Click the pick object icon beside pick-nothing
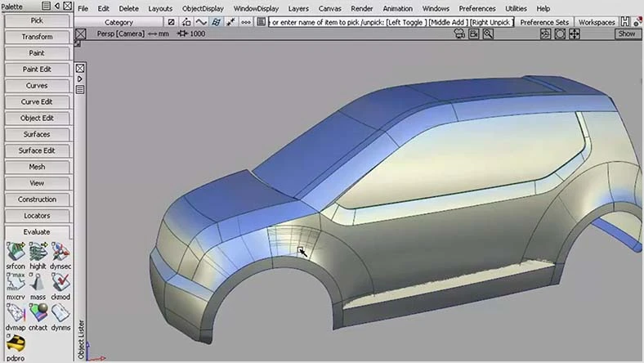The image size is (644, 363). [x=186, y=22]
